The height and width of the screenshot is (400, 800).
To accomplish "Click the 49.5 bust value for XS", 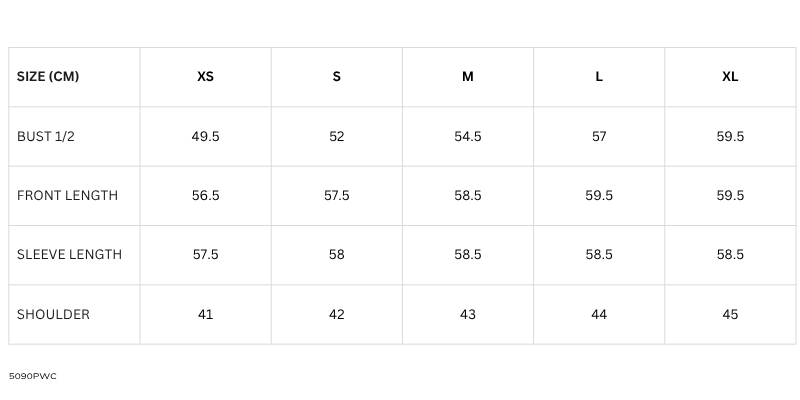I will click(205, 136).
